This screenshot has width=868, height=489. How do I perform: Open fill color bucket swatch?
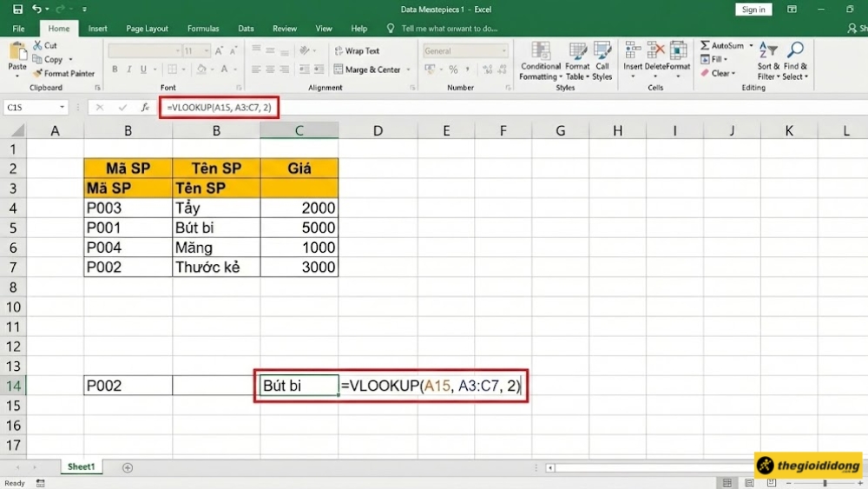pyautogui.click(x=201, y=69)
